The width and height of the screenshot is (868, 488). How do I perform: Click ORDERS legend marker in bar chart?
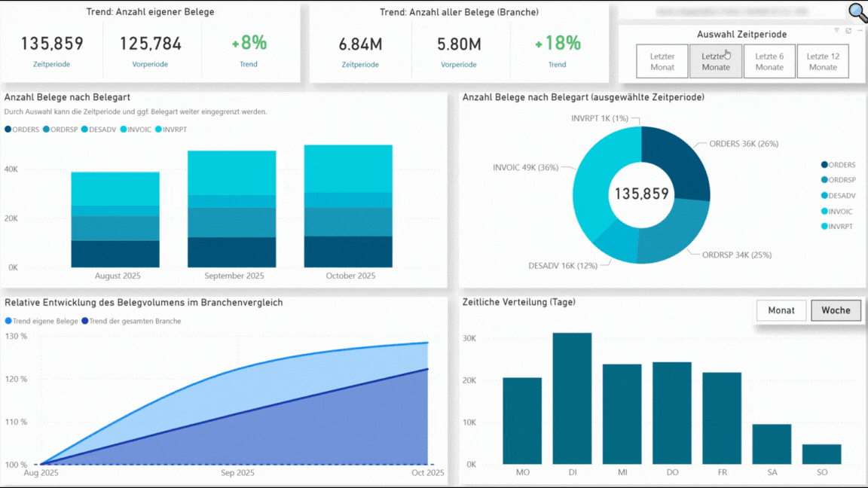pyautogui.click(x=8, y=130)
